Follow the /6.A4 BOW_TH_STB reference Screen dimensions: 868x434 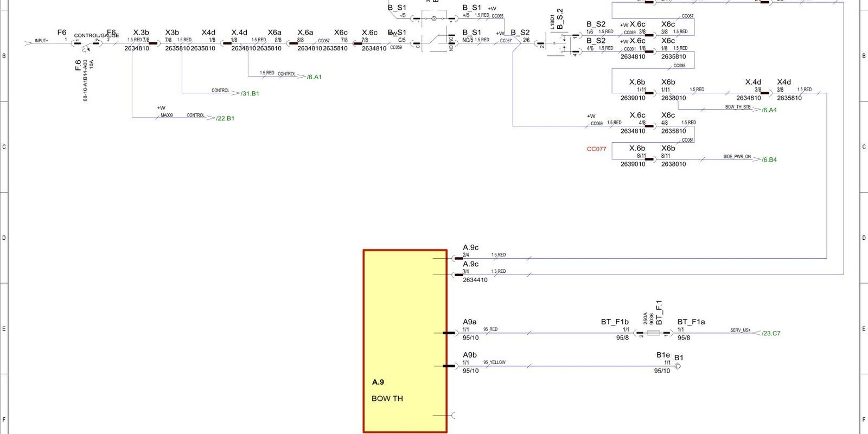coord(769,110)
